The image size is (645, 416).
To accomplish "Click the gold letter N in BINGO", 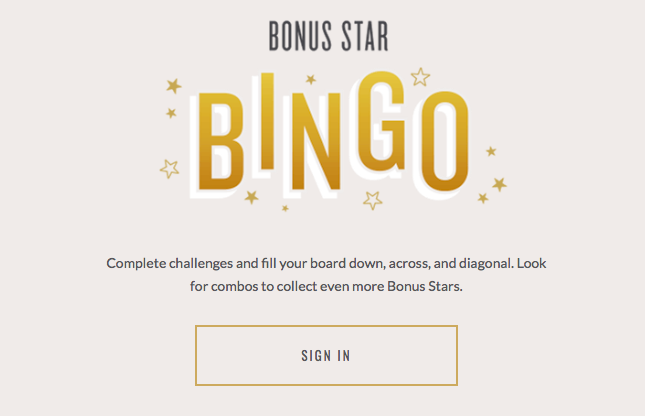I will tap(319, 140).
